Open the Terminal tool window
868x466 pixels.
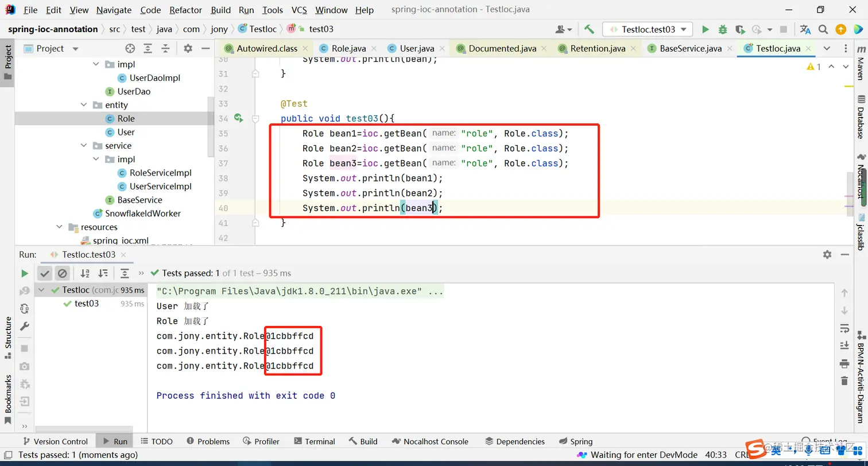tap(314, 441)
